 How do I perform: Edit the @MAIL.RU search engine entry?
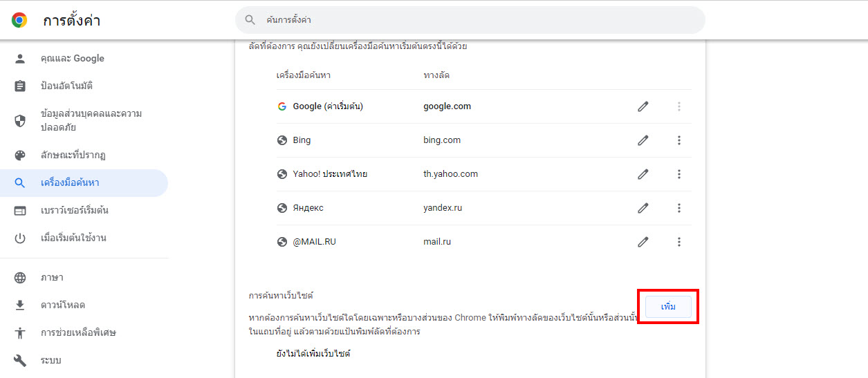[643, 242]
